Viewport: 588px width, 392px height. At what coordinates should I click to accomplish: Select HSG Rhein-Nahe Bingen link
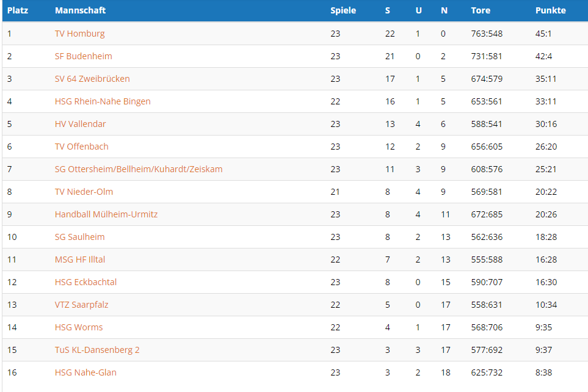[103, 101]
